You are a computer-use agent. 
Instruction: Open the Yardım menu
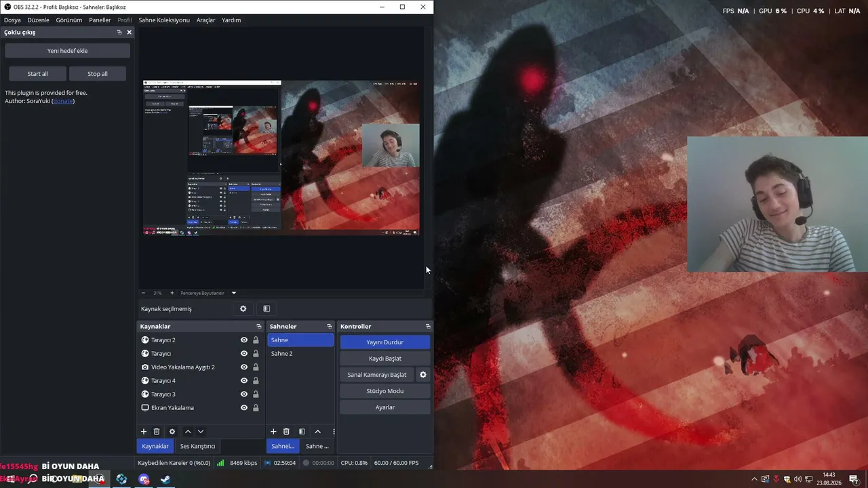pyautogui.click(x=231, y=20)
